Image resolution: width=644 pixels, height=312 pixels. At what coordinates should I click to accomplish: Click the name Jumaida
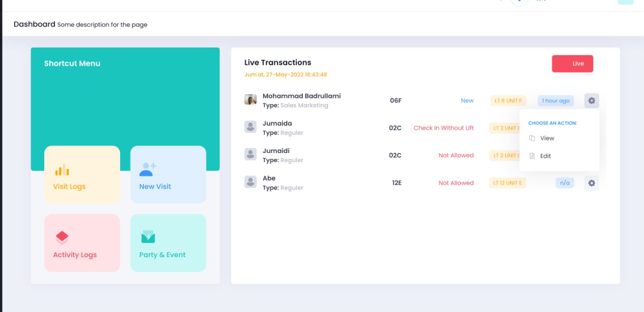277,123
